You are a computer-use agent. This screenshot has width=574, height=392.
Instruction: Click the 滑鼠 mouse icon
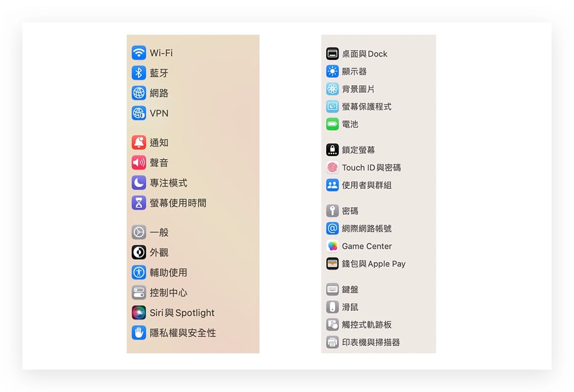(332, 307)
